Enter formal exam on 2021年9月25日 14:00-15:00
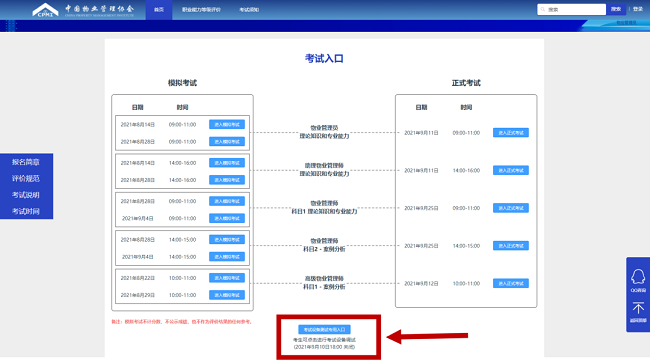 pyautogui.click(x=511, y=246)
